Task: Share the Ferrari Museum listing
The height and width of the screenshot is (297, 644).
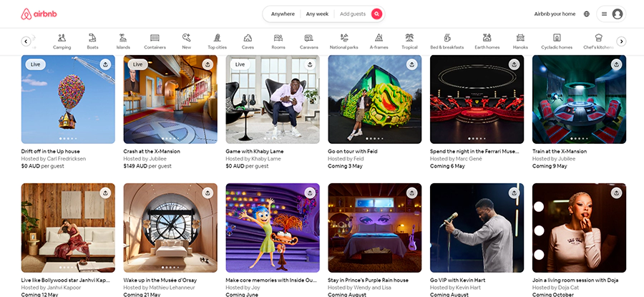Action: pos(514,64)
